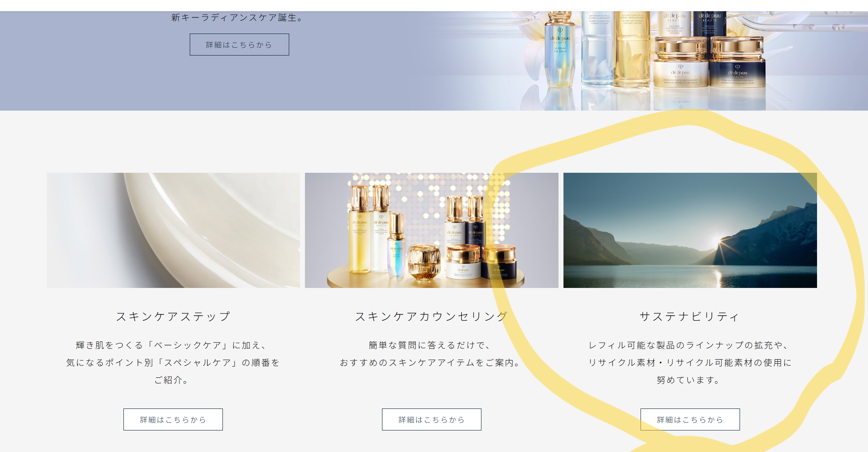Open the skincare products on gold stand image

point(431,230)
